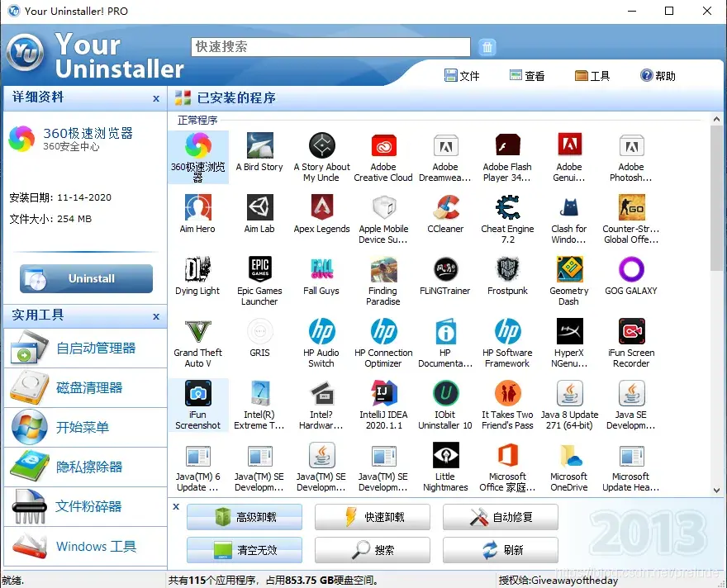727x588 pixels.
Task: Click the 搜索 button
Action: 373,550
